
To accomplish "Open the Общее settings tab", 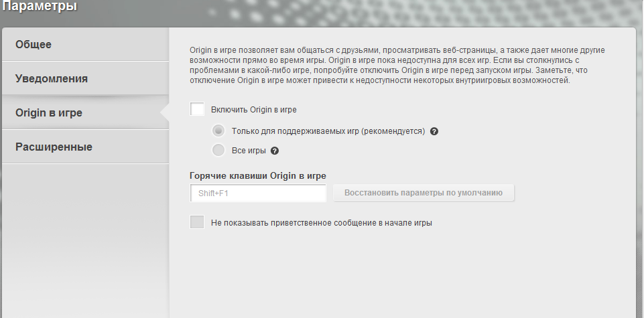I will (x=85, y=44).
